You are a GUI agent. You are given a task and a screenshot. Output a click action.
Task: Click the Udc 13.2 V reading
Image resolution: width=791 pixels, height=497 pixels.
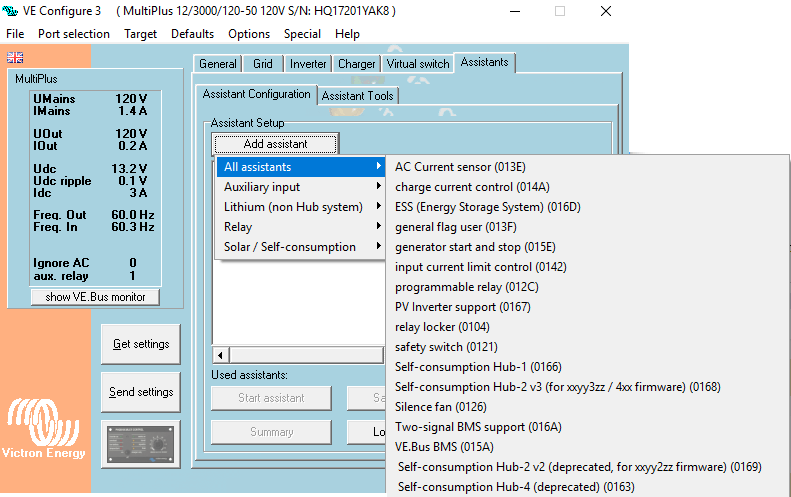coord(129,169)
